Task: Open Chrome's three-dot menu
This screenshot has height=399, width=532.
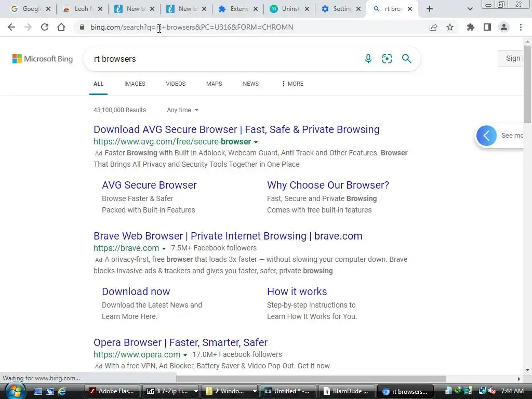Action: point(521,27)
